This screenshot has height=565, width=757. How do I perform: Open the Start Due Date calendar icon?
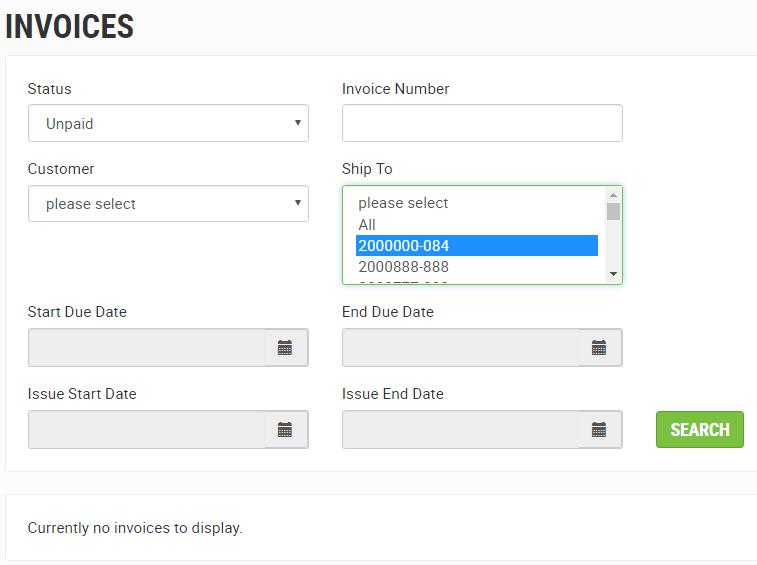click(x=285, y=348)
